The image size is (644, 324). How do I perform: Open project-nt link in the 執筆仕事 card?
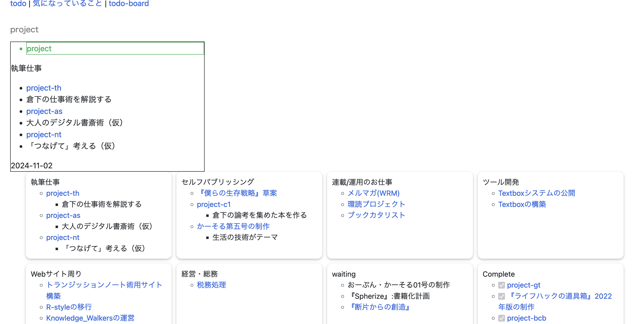point(63,237)
